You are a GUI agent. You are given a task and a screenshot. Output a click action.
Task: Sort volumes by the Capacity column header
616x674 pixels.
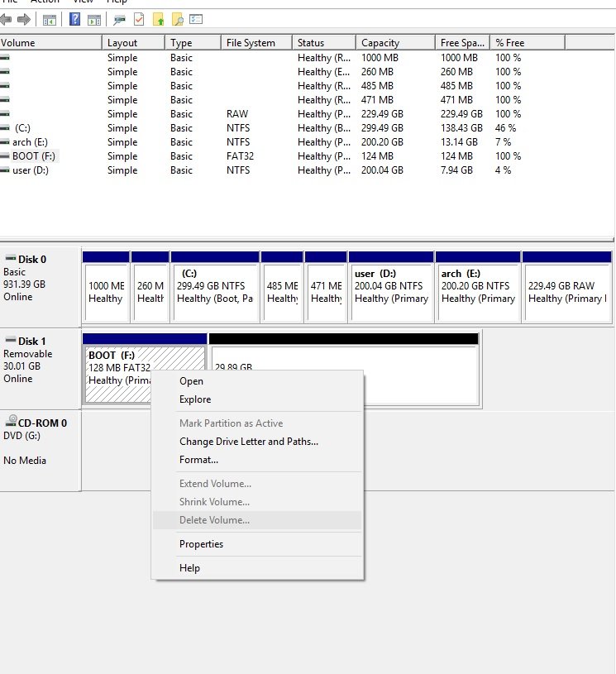380,43
